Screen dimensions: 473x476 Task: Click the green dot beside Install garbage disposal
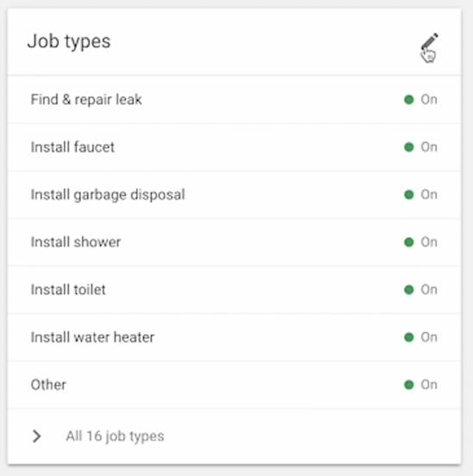pos(409,195)
